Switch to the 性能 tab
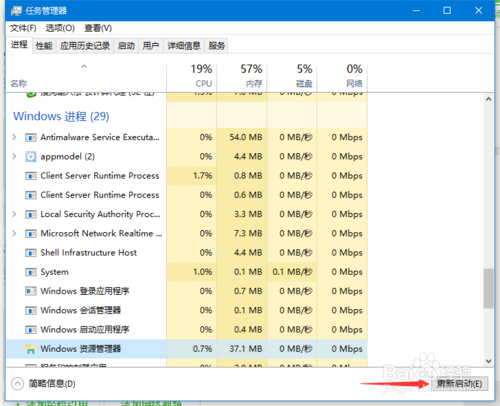The image size is (500, 406). [x=44, y=46]
